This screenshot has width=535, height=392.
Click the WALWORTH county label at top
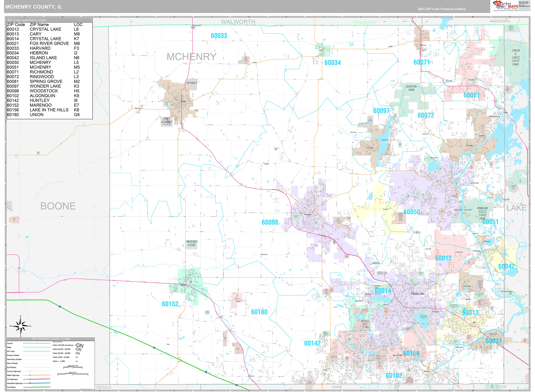tap(238, 22)
